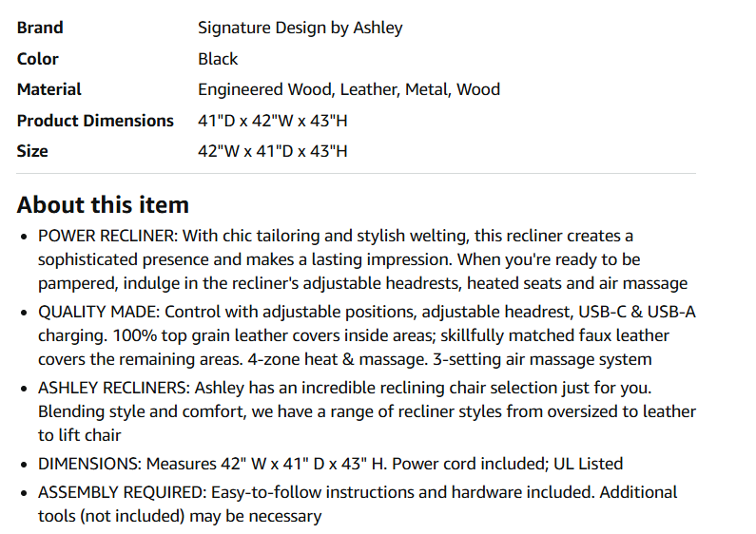Click the Power cord included; UL Listed text
756x534 pixels.
click(x=507, y=464)
